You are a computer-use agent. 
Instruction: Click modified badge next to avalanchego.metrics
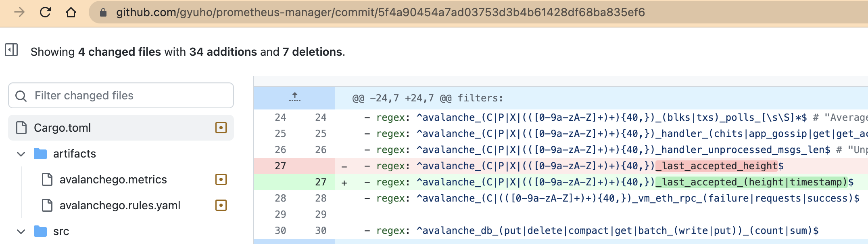coord(221,180)
